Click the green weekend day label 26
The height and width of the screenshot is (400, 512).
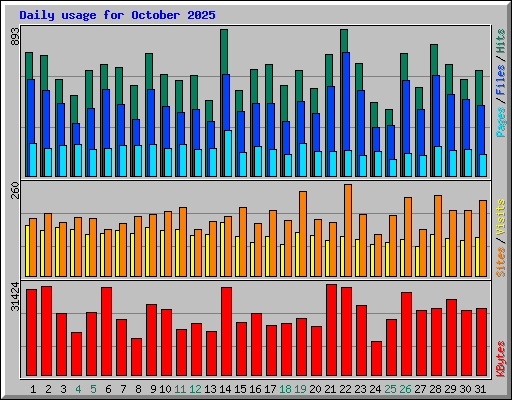tap(405, 389)
